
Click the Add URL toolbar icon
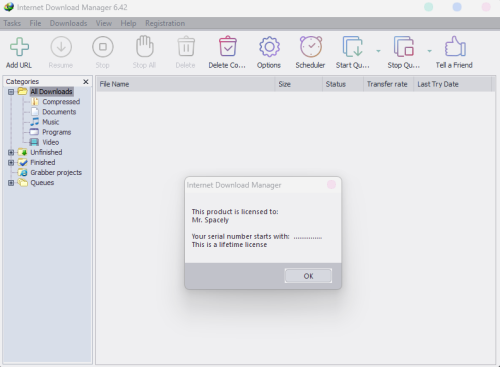pyautogui.click(x=19, y=47)
